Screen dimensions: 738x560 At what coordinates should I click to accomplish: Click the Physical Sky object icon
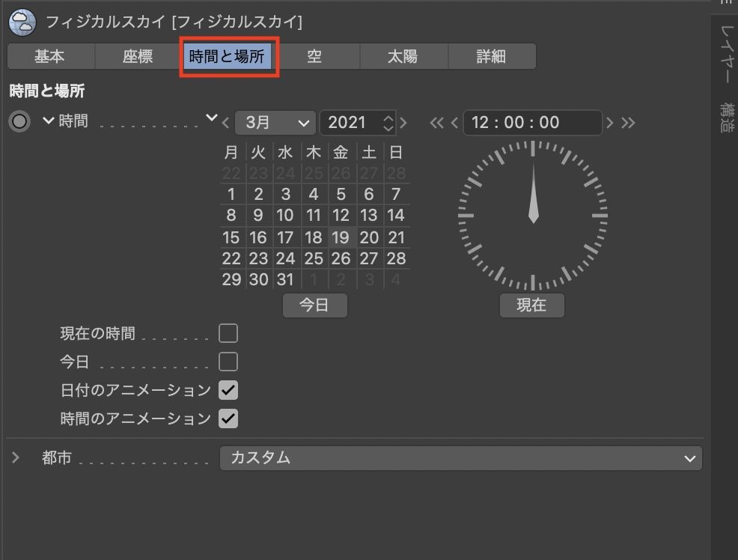(x=22, y=22)
